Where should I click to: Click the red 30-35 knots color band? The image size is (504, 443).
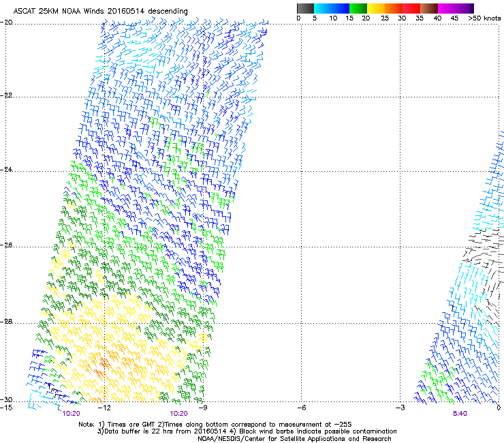coord(411,8)
